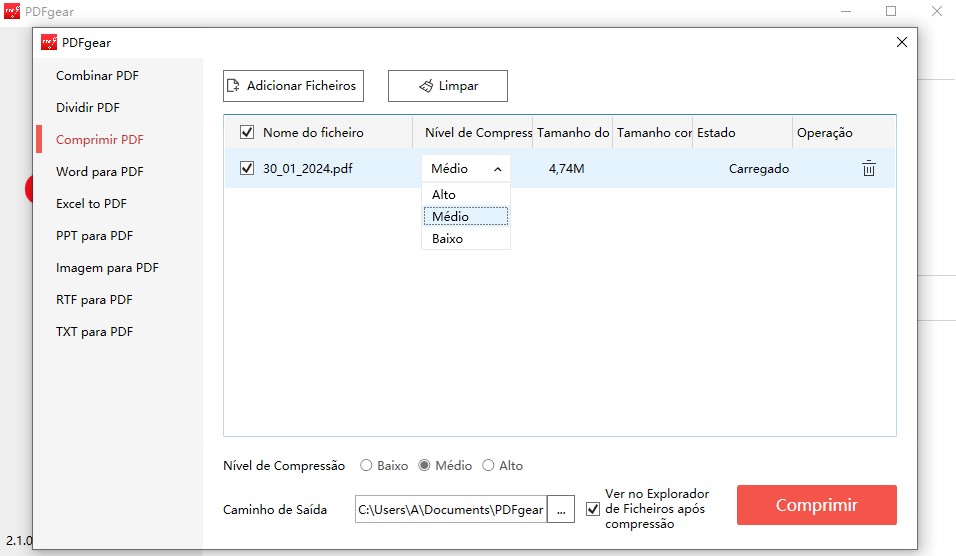
Task: Open Imagem para PDF converter
Action: 107,268
